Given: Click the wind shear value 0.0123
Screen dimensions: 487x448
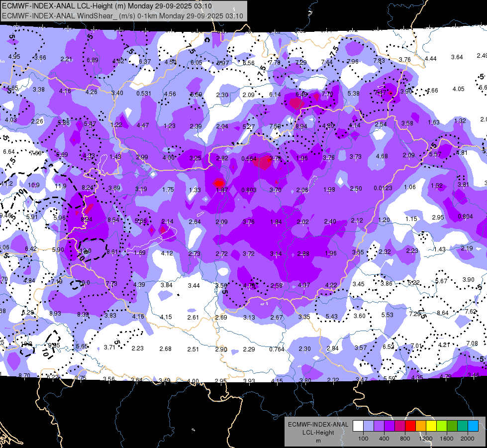Looking at the screenshot, I should tap(383, 188).
